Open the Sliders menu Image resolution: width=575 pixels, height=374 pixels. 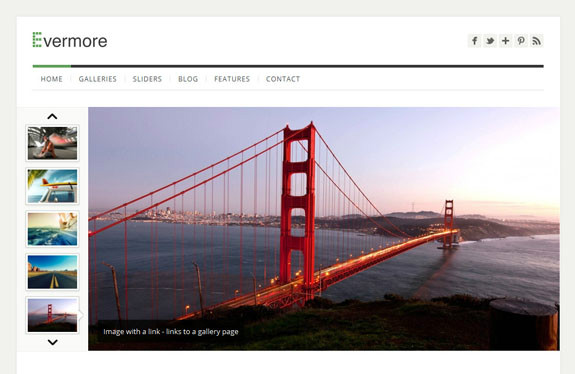pyautogui.click(x=147, y=79)
